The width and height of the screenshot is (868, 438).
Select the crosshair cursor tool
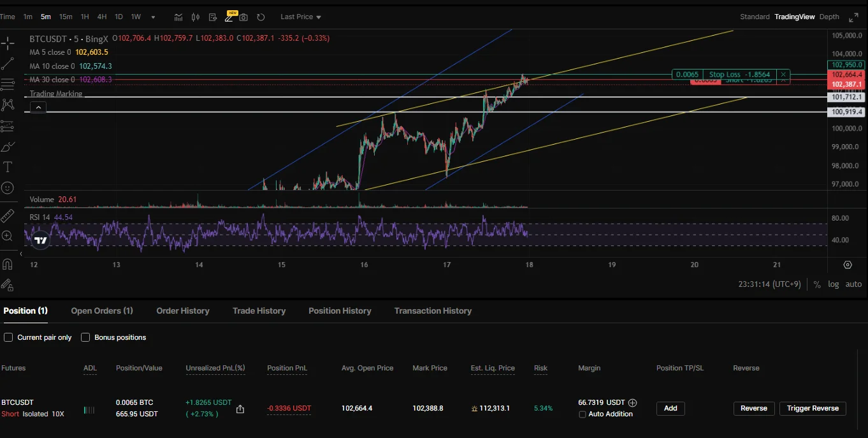tap(8, 43)
